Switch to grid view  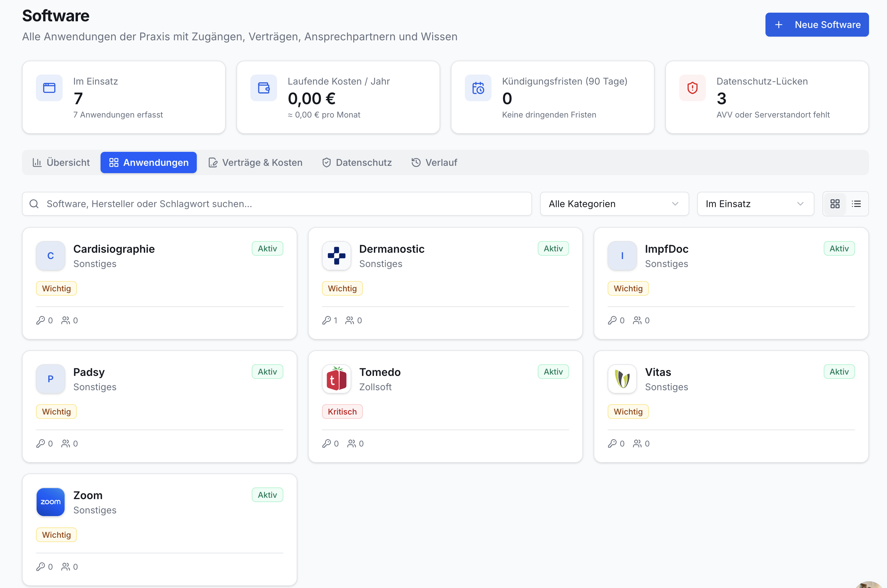pos(835,204)
